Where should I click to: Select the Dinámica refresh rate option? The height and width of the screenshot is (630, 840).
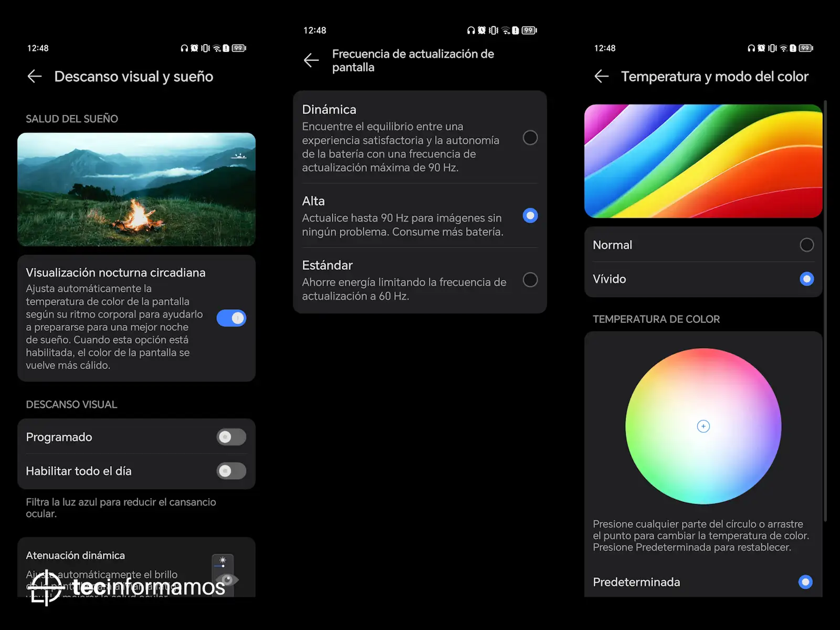tap(530, 138)
